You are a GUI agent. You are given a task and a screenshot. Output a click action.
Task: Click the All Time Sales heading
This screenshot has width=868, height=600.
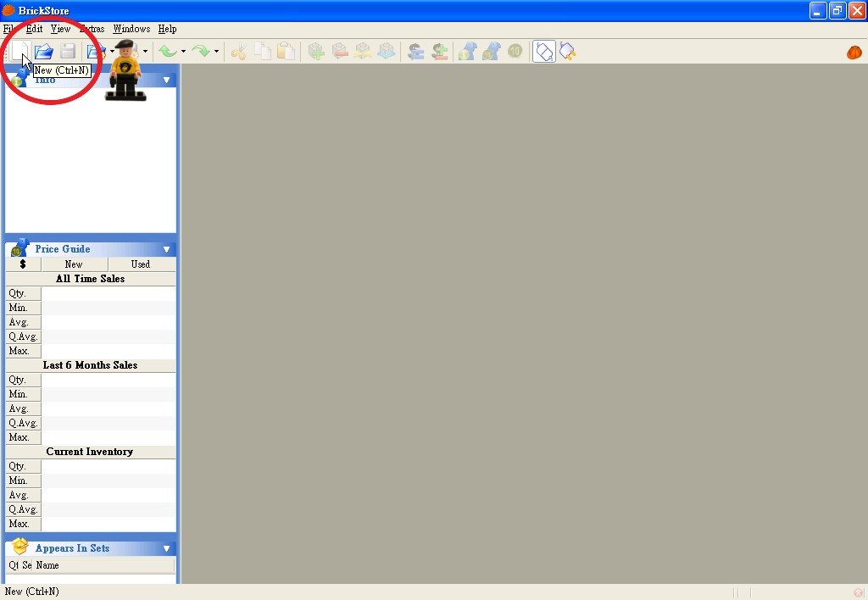coord(90,279)
